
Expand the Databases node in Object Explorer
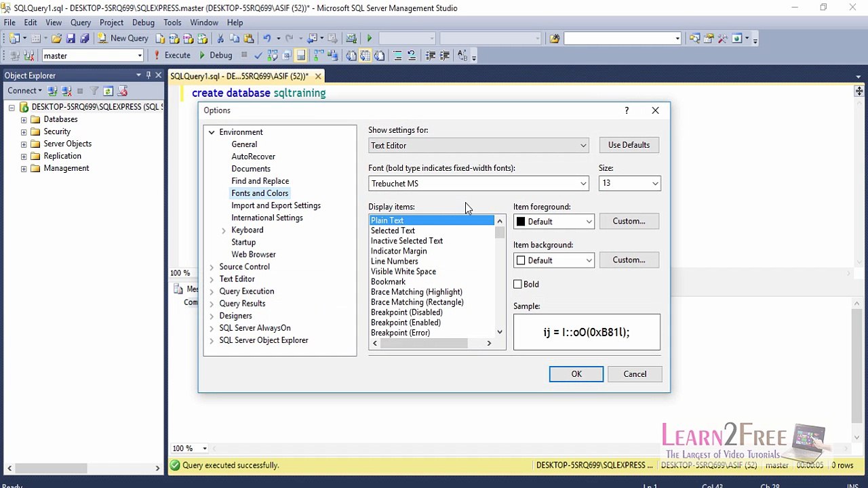[24, 120]
